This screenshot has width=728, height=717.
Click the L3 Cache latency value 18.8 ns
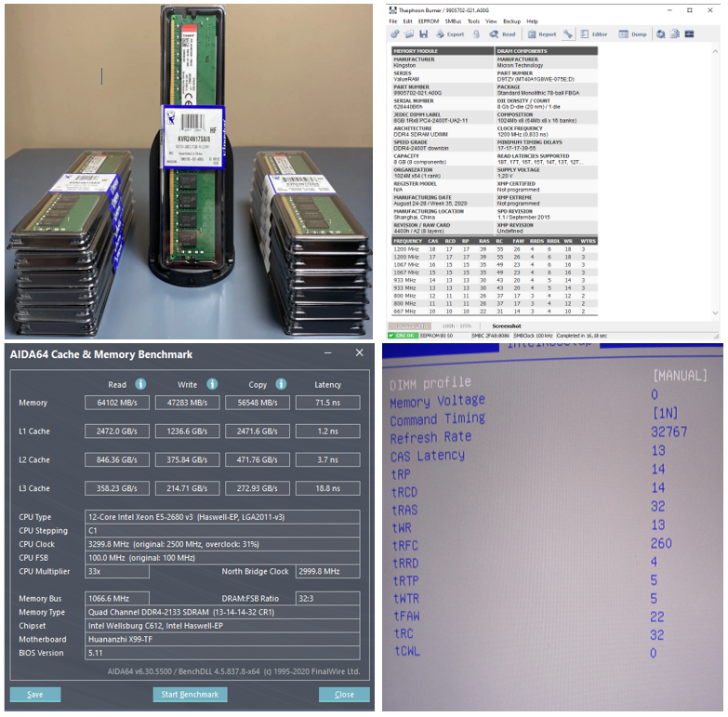(328, 488)
